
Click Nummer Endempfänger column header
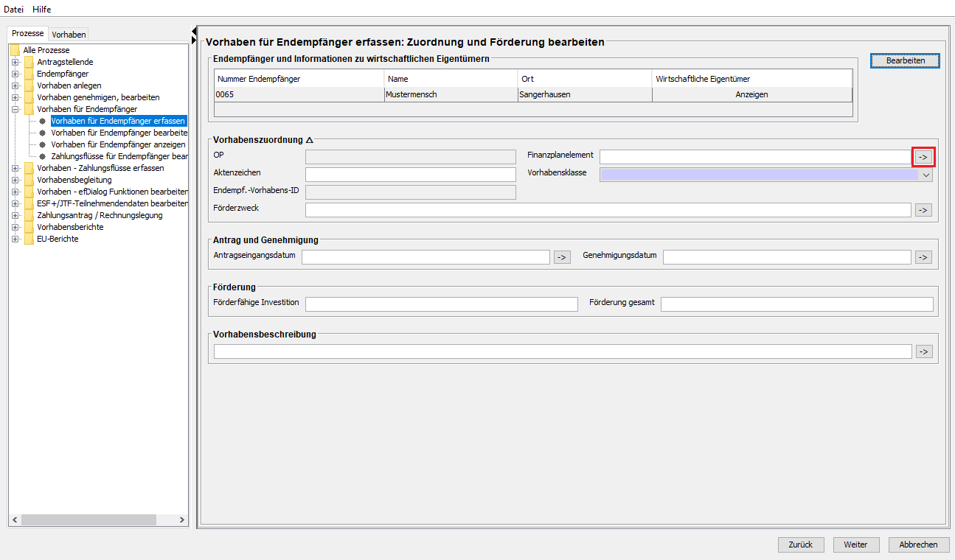pos(299,79)
